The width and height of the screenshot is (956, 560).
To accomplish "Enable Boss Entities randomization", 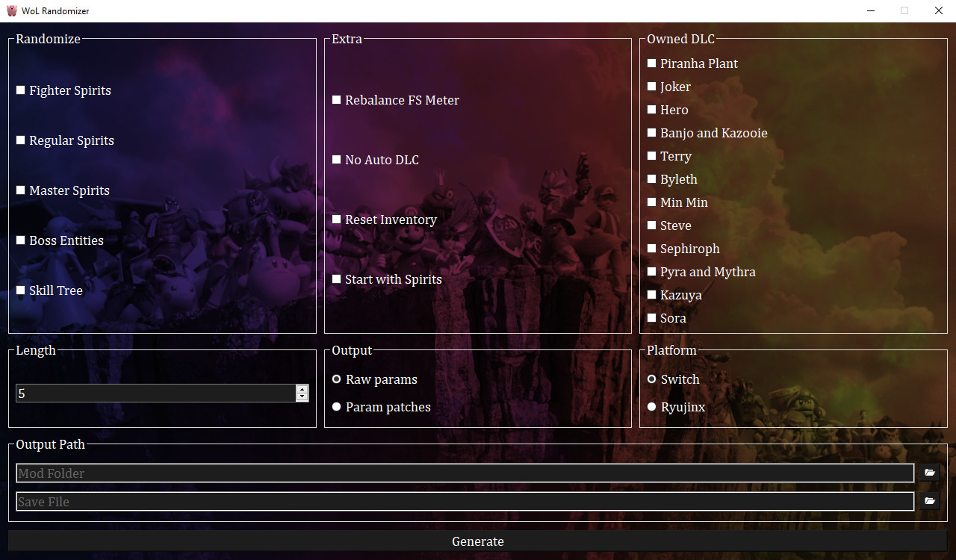I will click(x=21, y=240).
